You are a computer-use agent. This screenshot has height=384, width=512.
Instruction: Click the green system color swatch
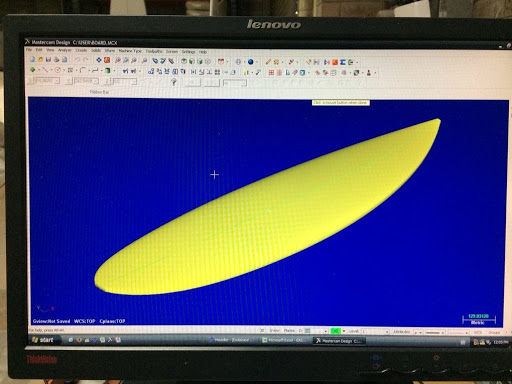pos(335,331)
